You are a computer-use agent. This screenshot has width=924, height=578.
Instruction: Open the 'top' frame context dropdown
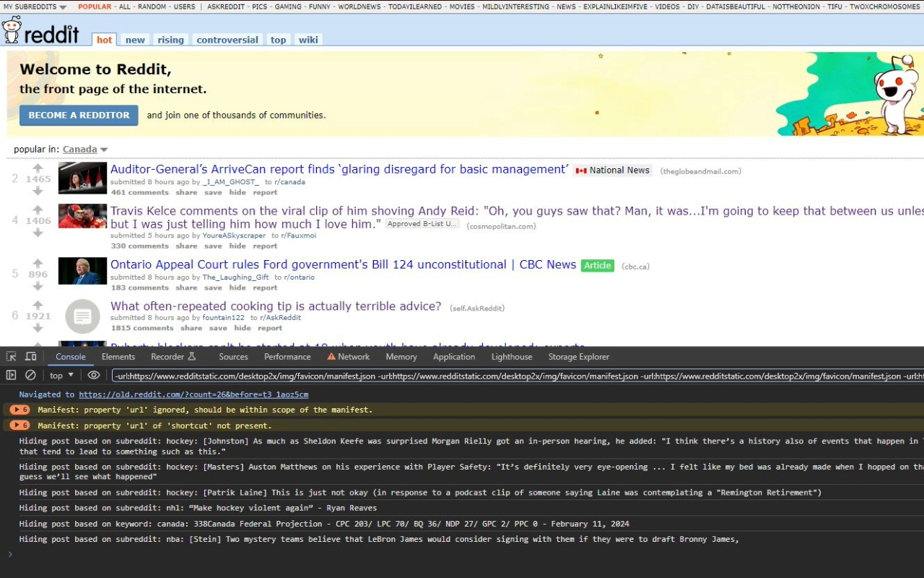[61, 375]
